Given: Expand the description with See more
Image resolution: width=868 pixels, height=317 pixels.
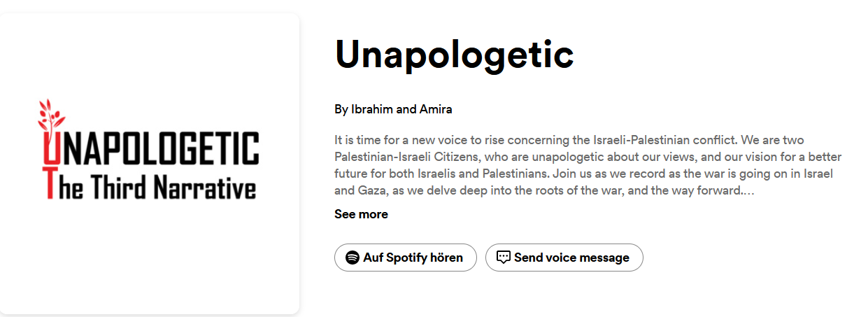Looking at the screenshot, I should pos(361,214).
